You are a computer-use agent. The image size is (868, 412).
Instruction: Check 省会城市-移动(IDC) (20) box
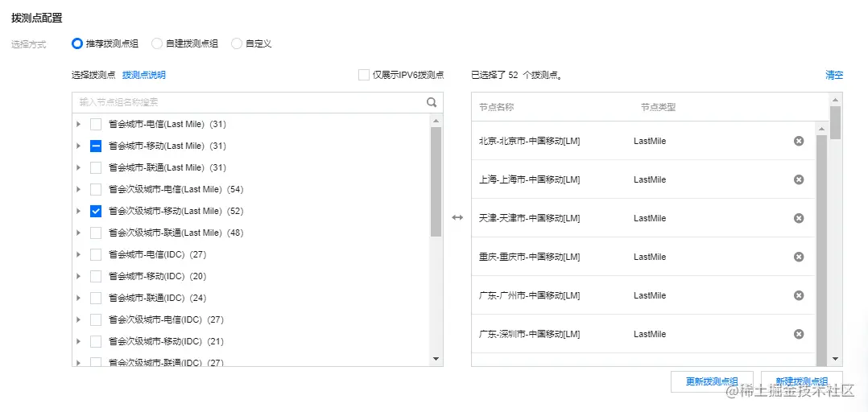(96, 276)
